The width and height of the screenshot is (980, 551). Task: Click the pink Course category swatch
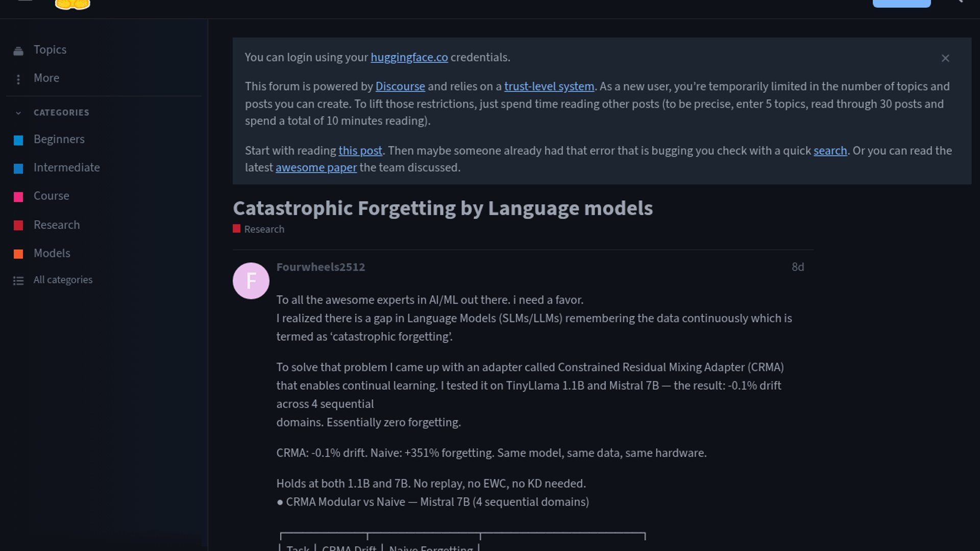(18, 197)
